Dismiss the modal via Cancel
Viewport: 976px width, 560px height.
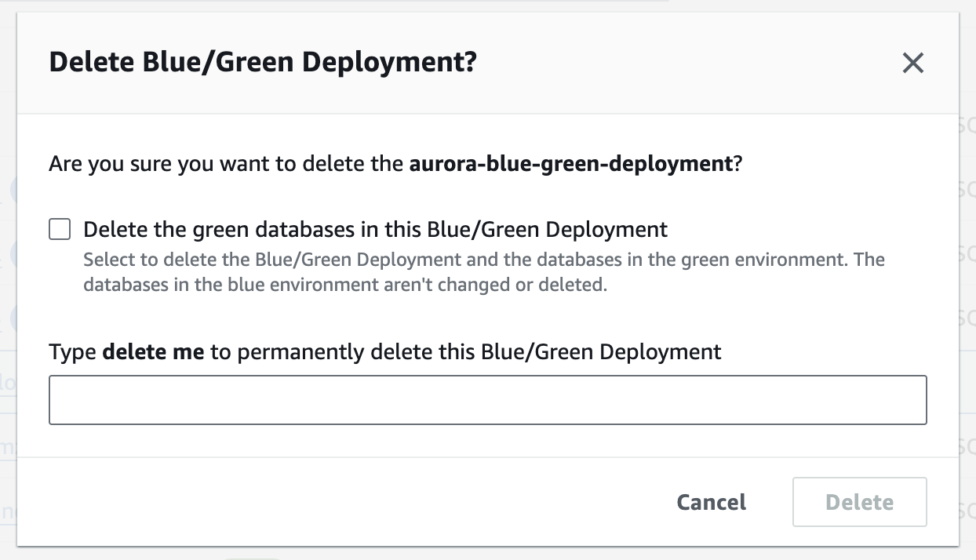pyautogui.click(x=710, y=502)
